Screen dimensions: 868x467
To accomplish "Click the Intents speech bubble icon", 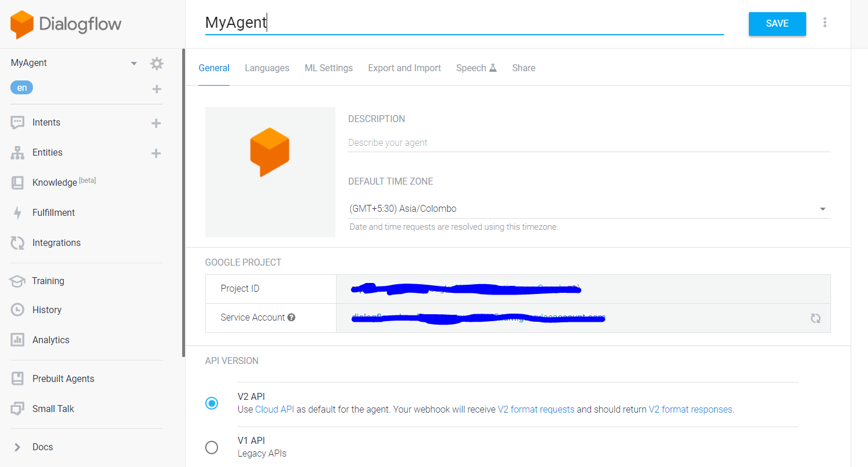I will point(17,123).
